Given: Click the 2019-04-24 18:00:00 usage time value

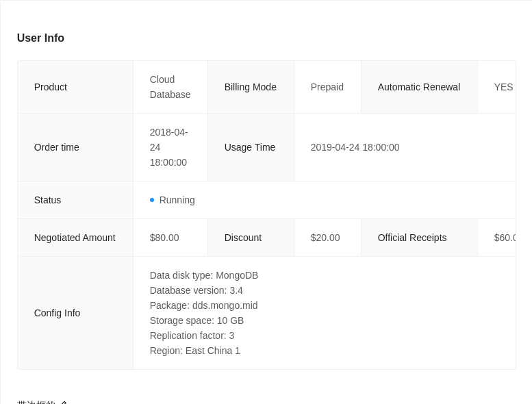Looking at the screenshot, I should 355,147.
